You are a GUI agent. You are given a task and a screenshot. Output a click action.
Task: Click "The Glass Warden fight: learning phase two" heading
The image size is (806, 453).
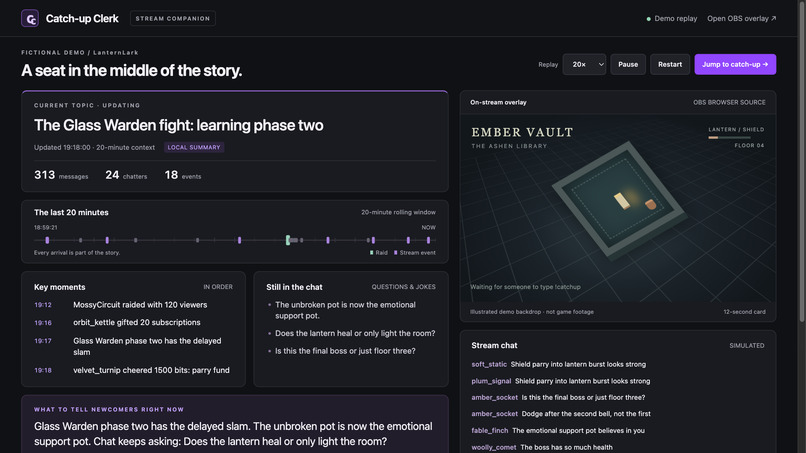179,125
